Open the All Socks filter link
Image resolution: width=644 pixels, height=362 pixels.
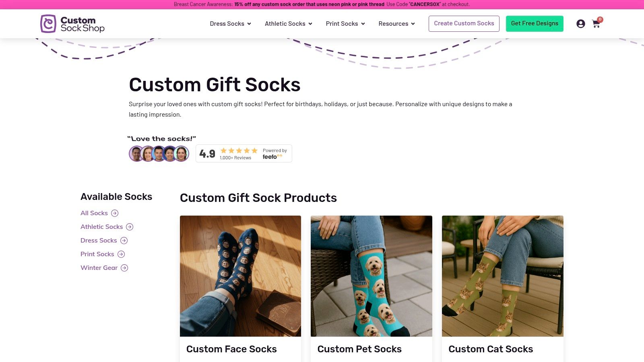point(94,213)
